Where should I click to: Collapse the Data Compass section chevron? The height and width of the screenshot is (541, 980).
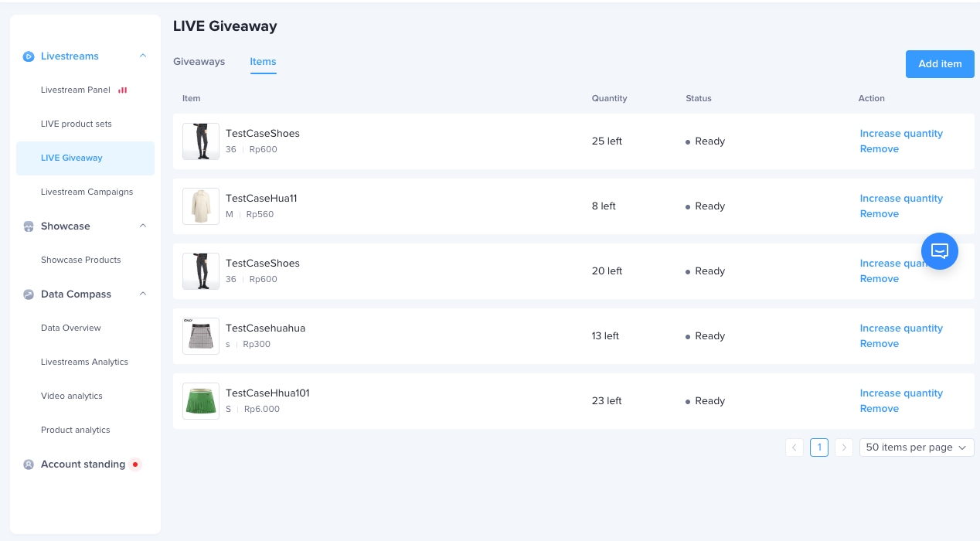click(143, 294)
